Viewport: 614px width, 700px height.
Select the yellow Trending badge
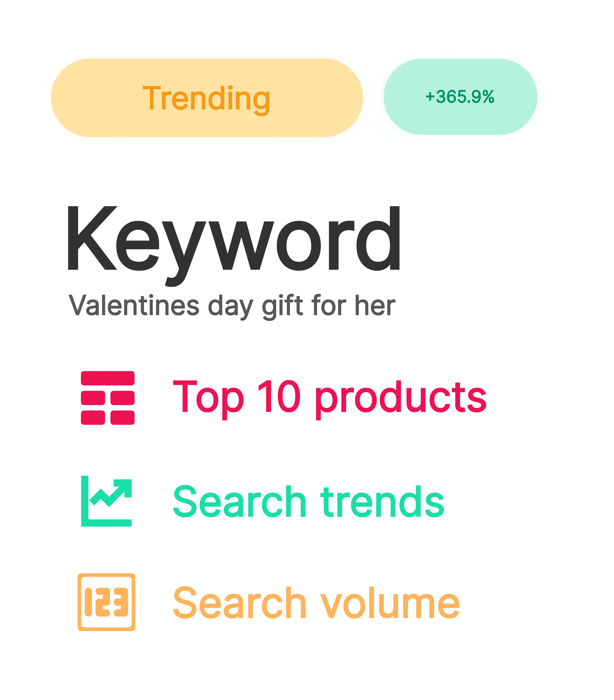(207, 98)
